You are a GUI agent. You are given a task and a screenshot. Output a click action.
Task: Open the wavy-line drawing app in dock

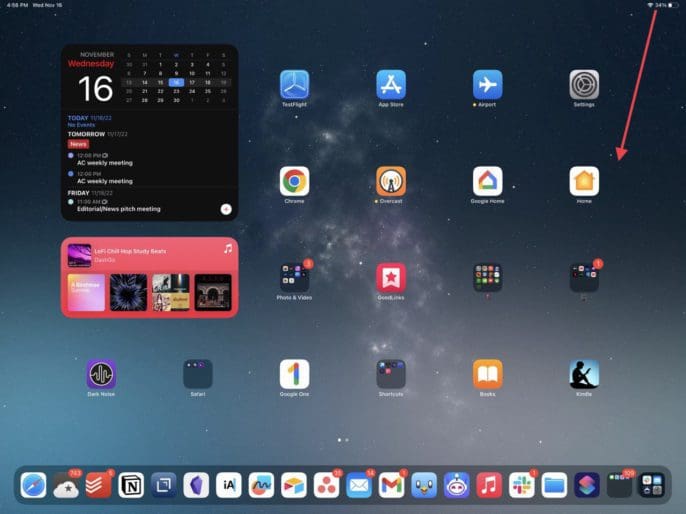point(261,485)
